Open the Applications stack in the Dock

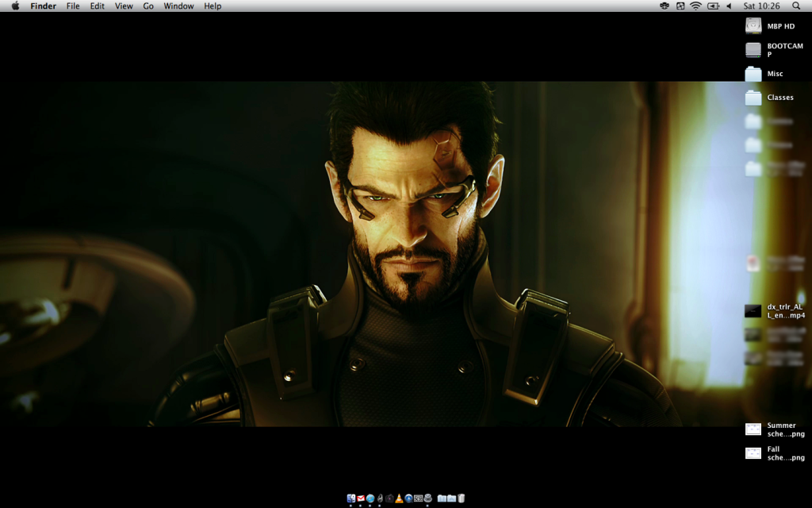tap(451, 498)
